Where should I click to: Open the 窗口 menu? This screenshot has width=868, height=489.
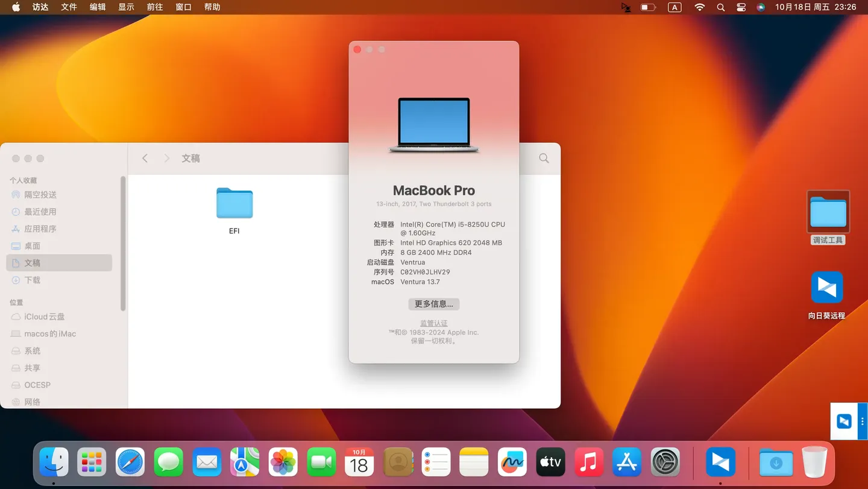click(183, 7)
